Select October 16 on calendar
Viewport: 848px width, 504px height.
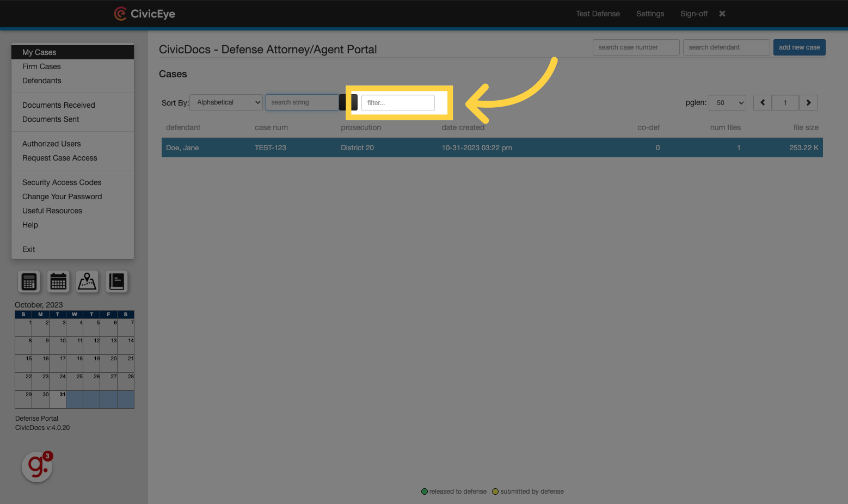point(41,364)
